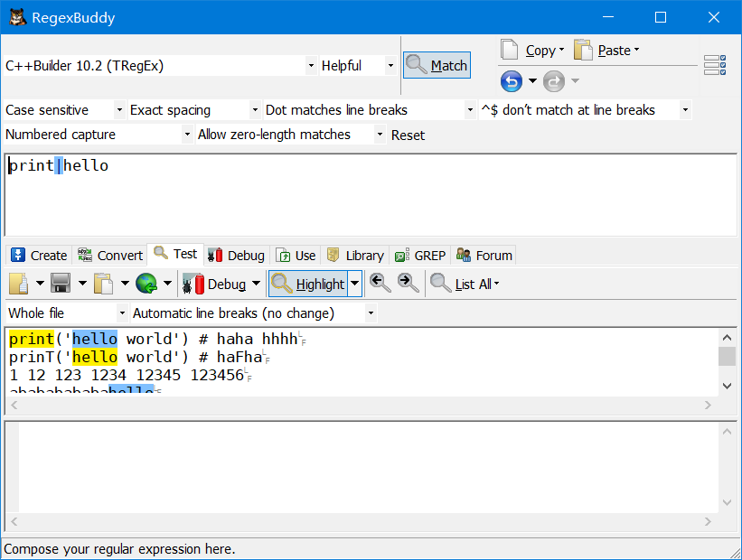Select the Test tab
Image resolution: width=742 pixels, height=560 pixels.
click(175, 254)
